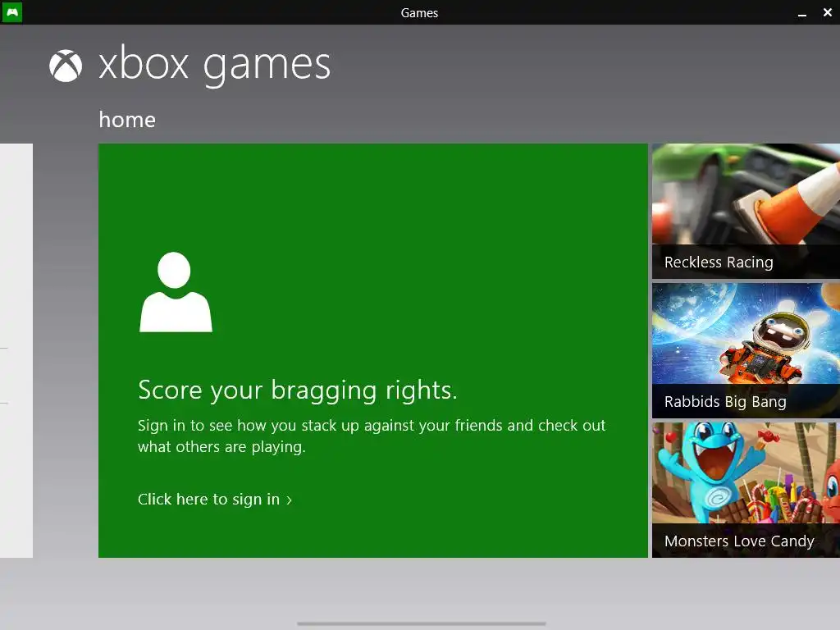
Task: Open the Monsters Love Candy game tile
Action: click(x=746, y=491)
